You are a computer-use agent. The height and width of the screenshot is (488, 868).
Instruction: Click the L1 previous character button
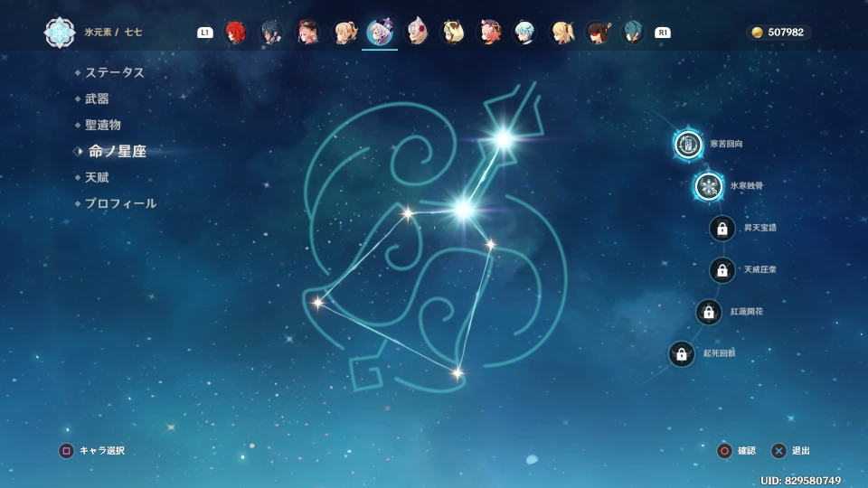coord(205,33)
